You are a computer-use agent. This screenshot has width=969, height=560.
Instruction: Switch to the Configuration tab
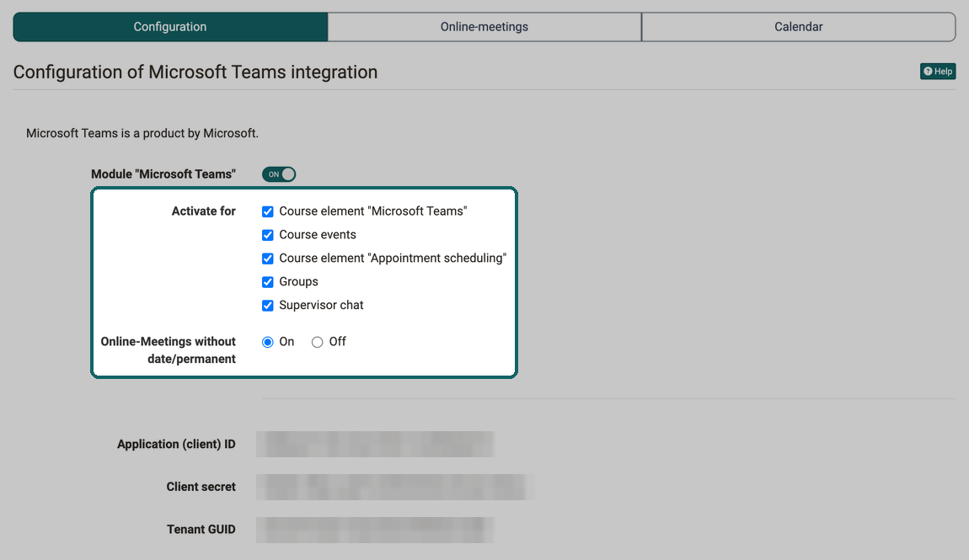tap(170, 27)
